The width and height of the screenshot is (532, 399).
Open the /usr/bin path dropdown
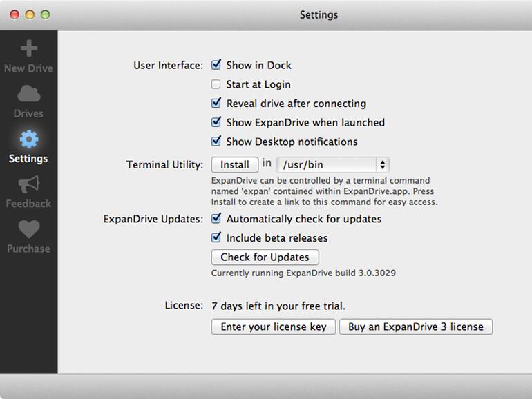332,165
